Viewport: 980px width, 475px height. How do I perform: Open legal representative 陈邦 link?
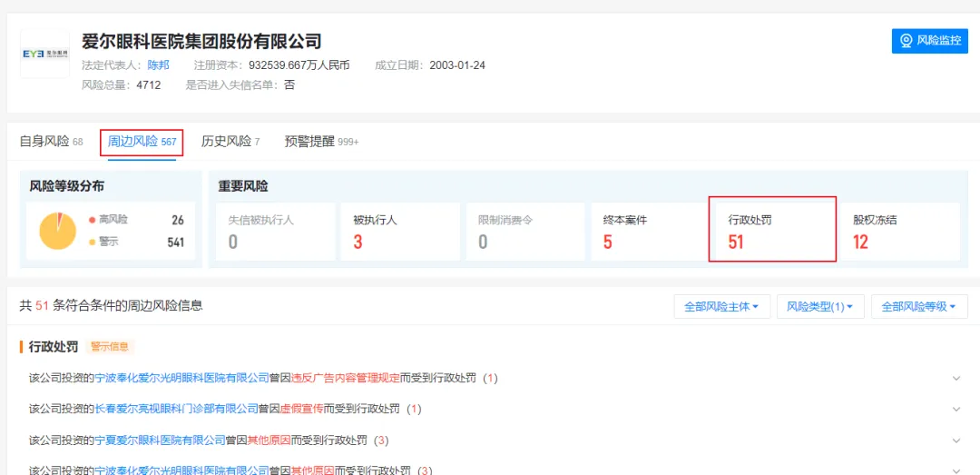158,65
